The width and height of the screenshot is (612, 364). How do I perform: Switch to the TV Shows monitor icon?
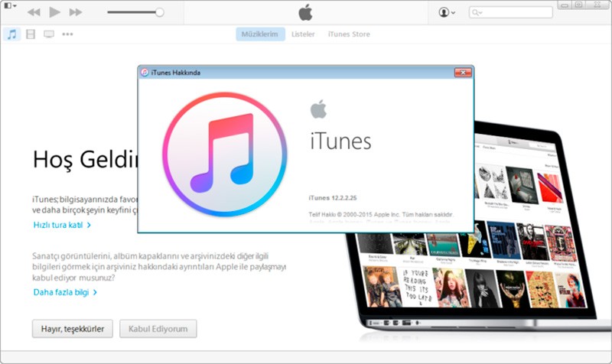coord(49,34)
